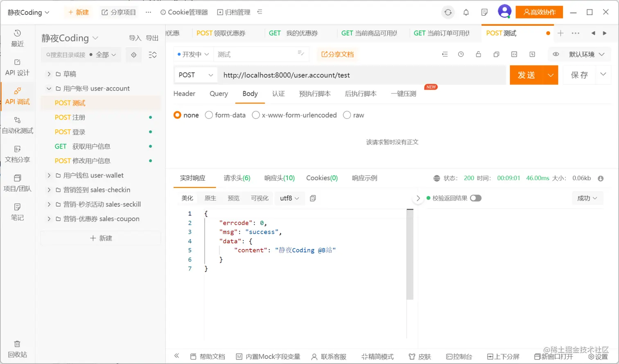Open the Cookie管理器 manager
Viewport: 619px width, 364px height.
tap(184, 12)
